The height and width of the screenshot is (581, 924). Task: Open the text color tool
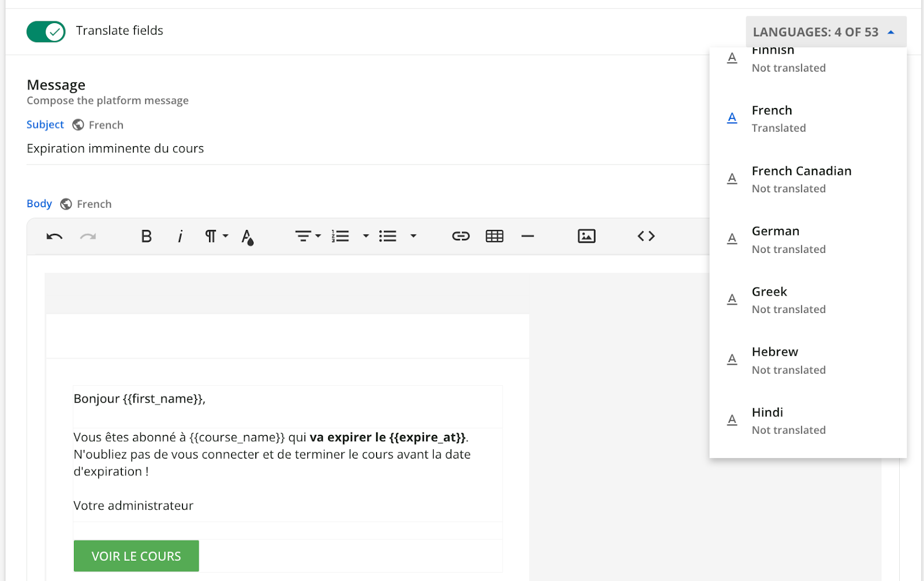click(247, 237)
